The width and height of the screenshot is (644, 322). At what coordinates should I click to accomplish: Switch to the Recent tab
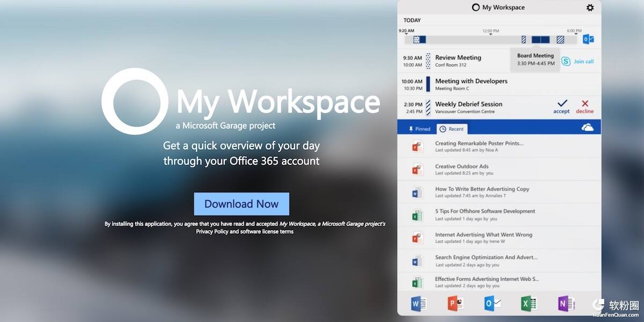pos(451,129)
